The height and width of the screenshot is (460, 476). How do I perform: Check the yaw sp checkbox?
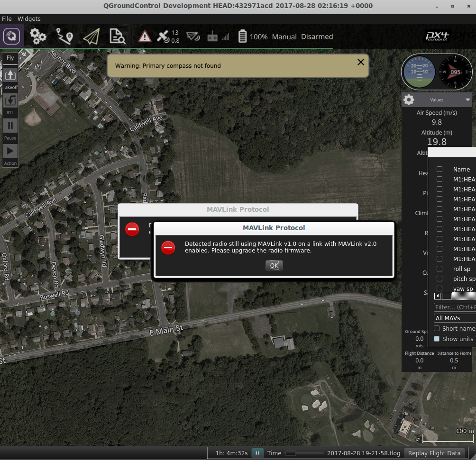pyautogui.click(x=439, y=288)
